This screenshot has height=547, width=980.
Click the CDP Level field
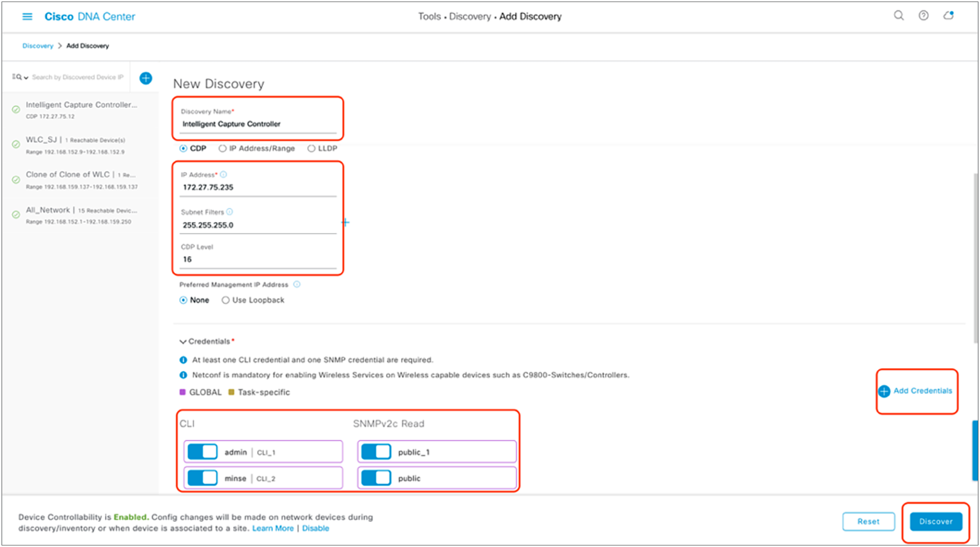259,260
